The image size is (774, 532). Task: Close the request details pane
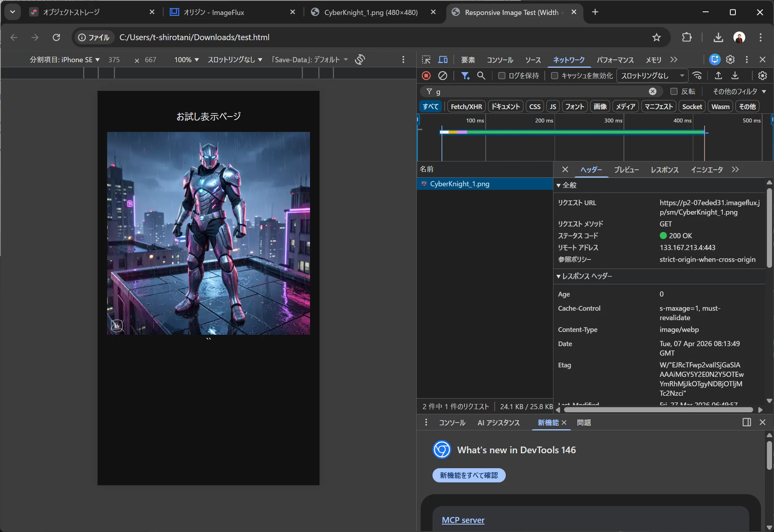pyautogui.click(x=565, y=169)
